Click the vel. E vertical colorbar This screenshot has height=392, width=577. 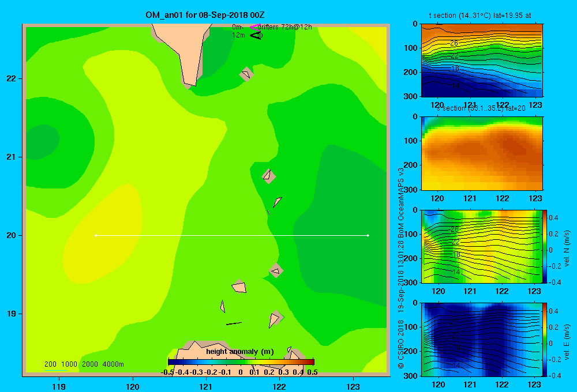click(545, 339)
